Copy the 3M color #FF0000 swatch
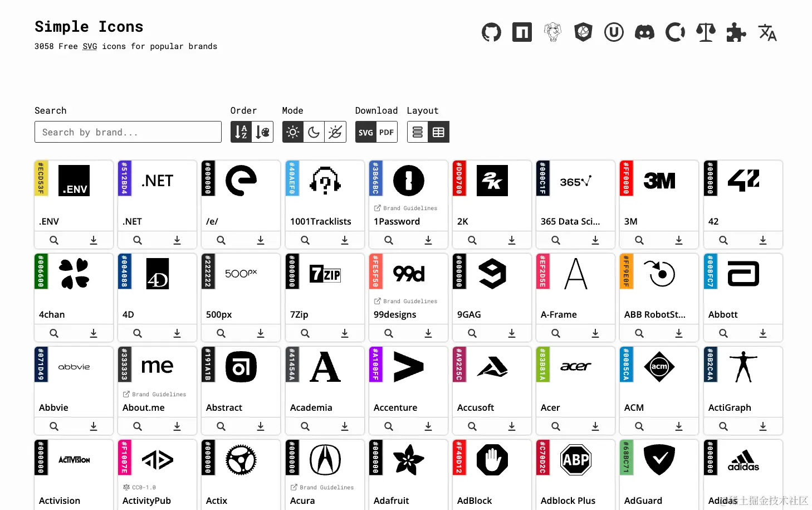This screenshot has height=510, width=812. [x=627, y=178]
